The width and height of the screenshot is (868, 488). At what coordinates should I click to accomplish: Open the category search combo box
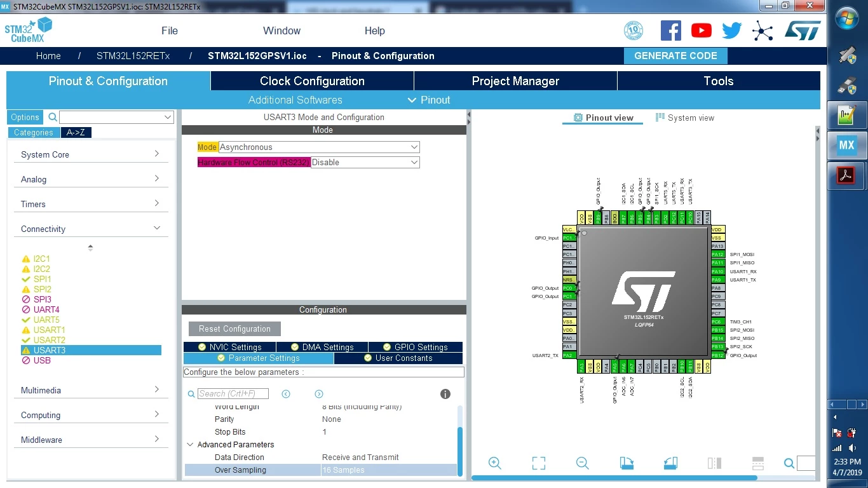(116, 117)
